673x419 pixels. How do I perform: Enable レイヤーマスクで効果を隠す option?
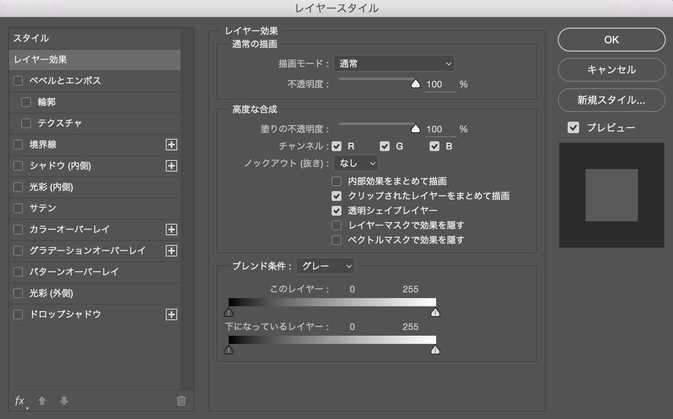click(x=336, y=225)
